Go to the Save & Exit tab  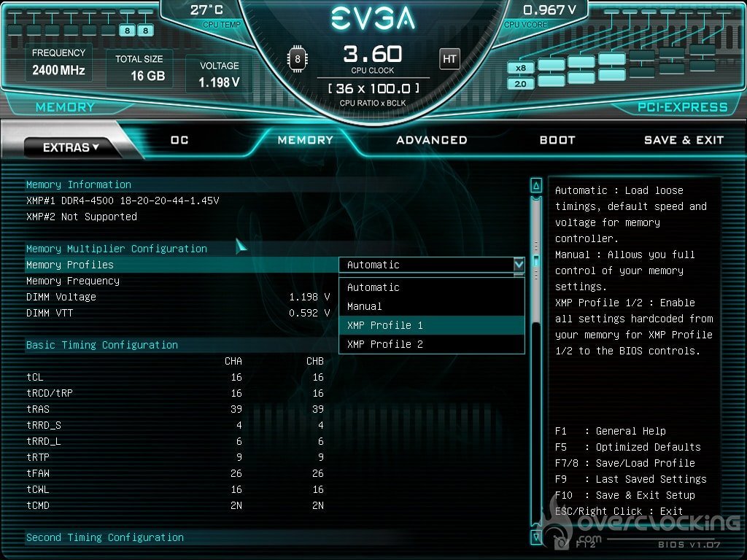[x=684, y=140]
